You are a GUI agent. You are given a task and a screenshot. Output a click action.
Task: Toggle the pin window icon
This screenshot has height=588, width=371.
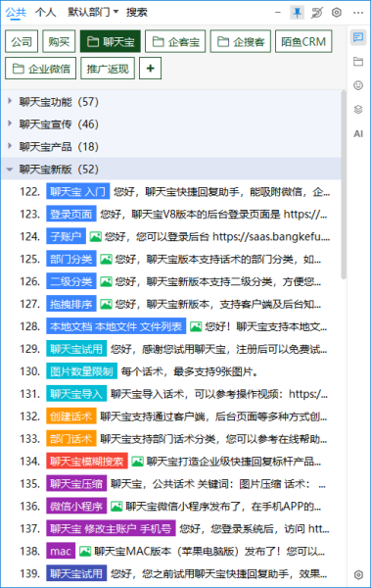click(298, 13)
